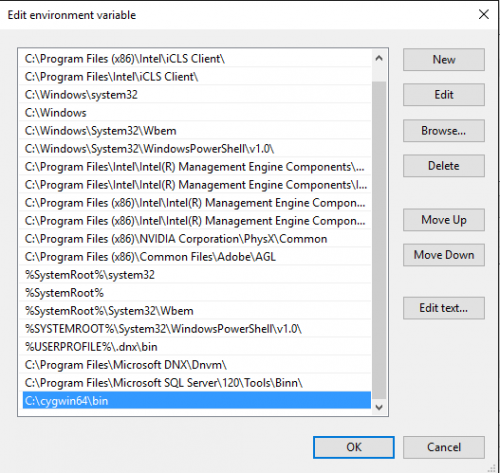Move the selected entry up
Image resolution: width=500 pixels, height=473 pixels.
click(444, 220)
